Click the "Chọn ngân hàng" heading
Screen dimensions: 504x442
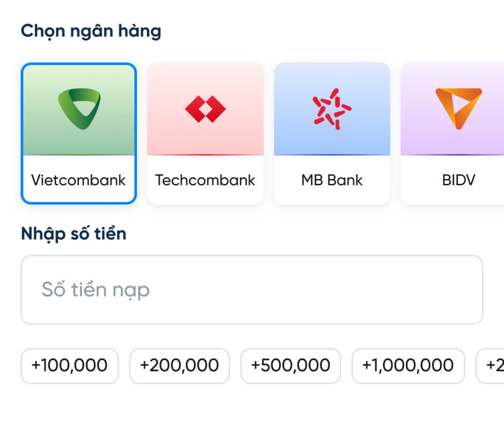click(x=91, y=31)
